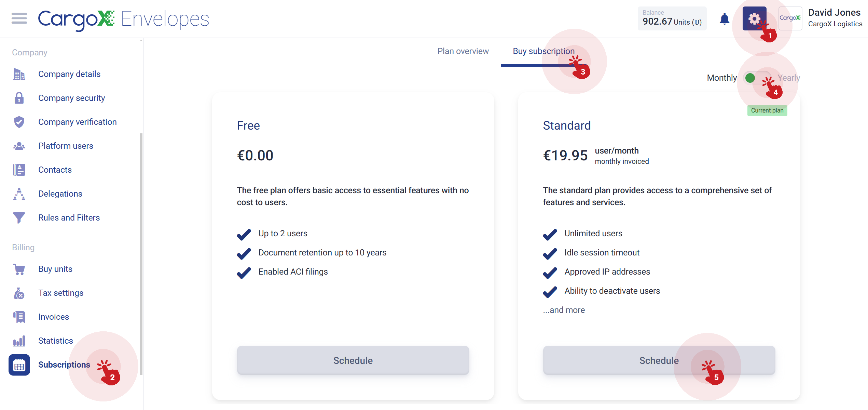
Task: Select the Buy subscription tab
Action: (x=543, y=51)
